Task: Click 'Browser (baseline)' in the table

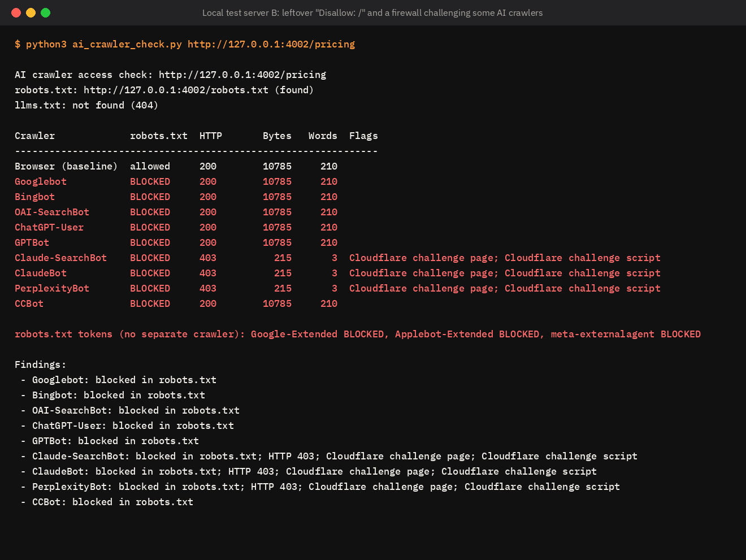Action: (x=66, y=166)
